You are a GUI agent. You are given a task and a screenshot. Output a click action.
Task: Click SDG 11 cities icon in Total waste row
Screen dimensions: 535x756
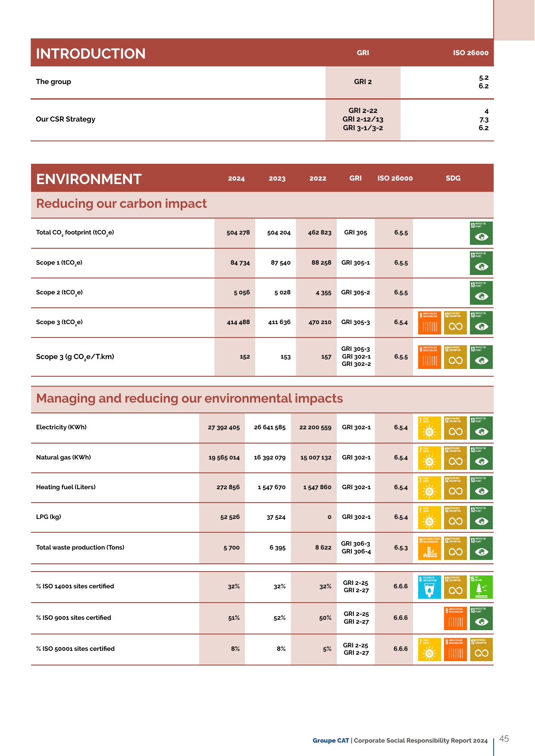pos(430,548)
